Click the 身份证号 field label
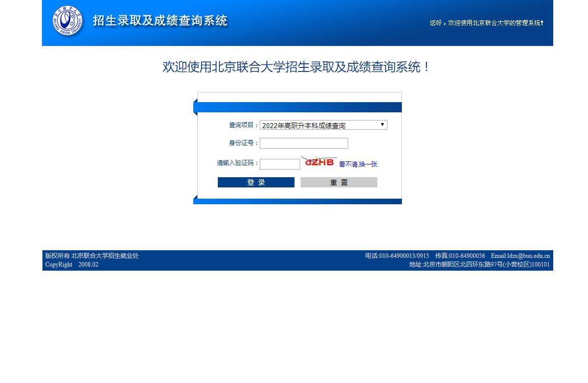 [x=243, y=143]
